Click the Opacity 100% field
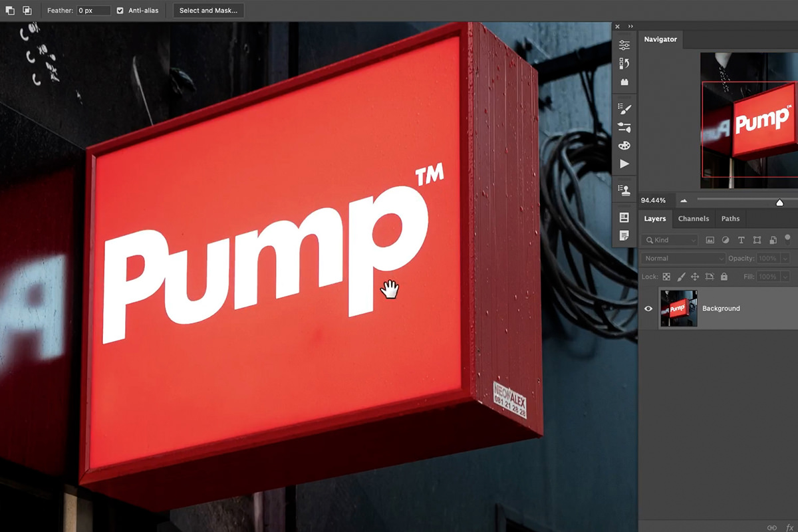Screen dimensions: 798x532 pos(768,258)
